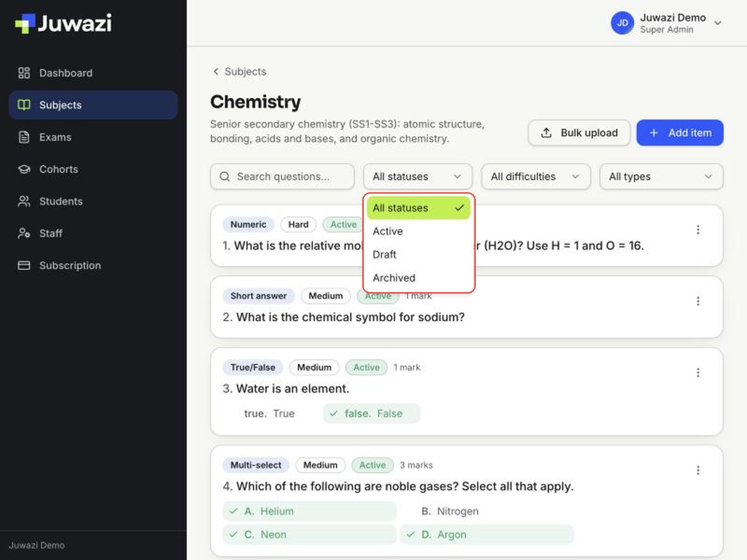The image size is (747, 560).
Task: Click the Add item button
Action: [680, 133]
